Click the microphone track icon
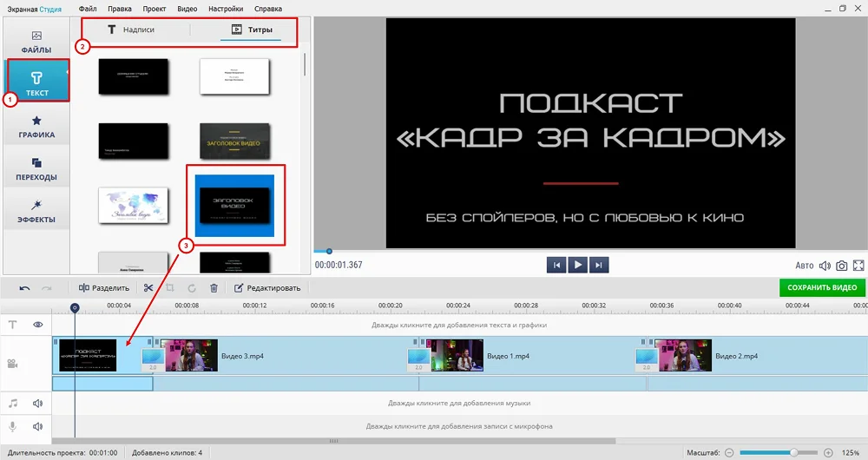The image size is (868, 460). coord(13,427)
